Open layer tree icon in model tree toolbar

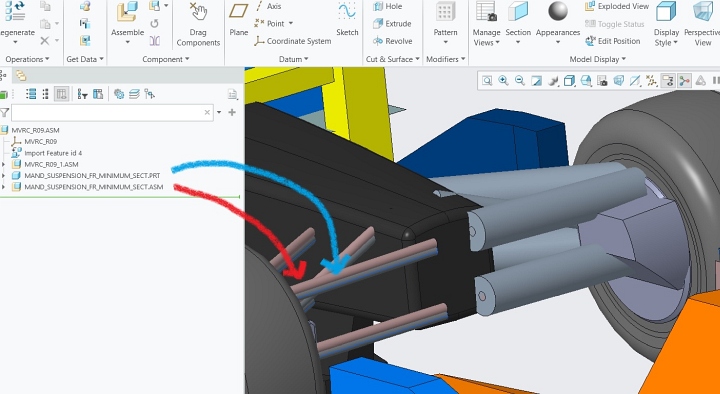pyautogui.click(x=134, y=94)
